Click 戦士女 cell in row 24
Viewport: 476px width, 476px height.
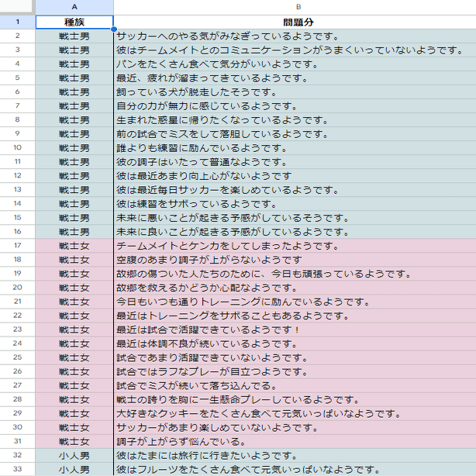[74, 343]
